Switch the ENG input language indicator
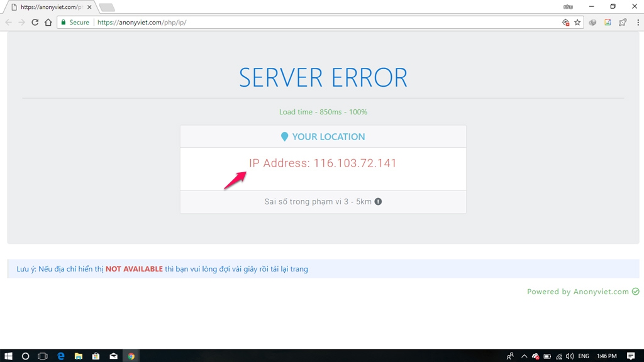This screenshot has height=362, width=644. (x=584, y=356)
